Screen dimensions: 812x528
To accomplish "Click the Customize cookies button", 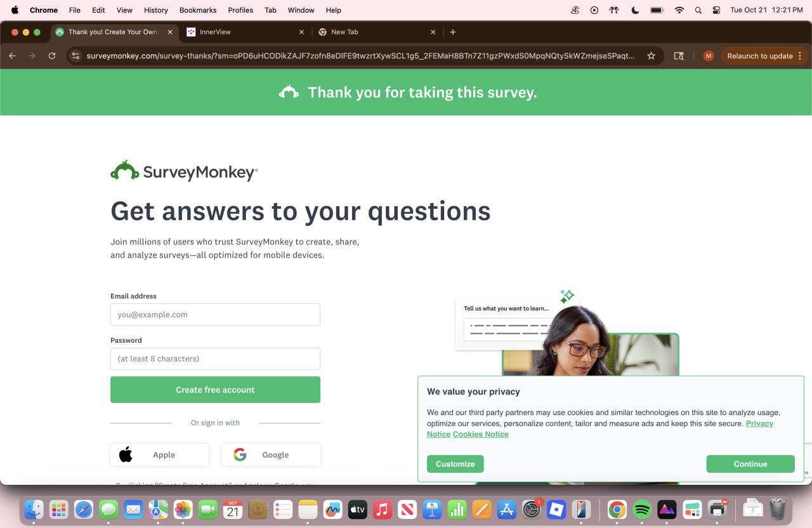I will pyautogui.click(x=455, y=464).
